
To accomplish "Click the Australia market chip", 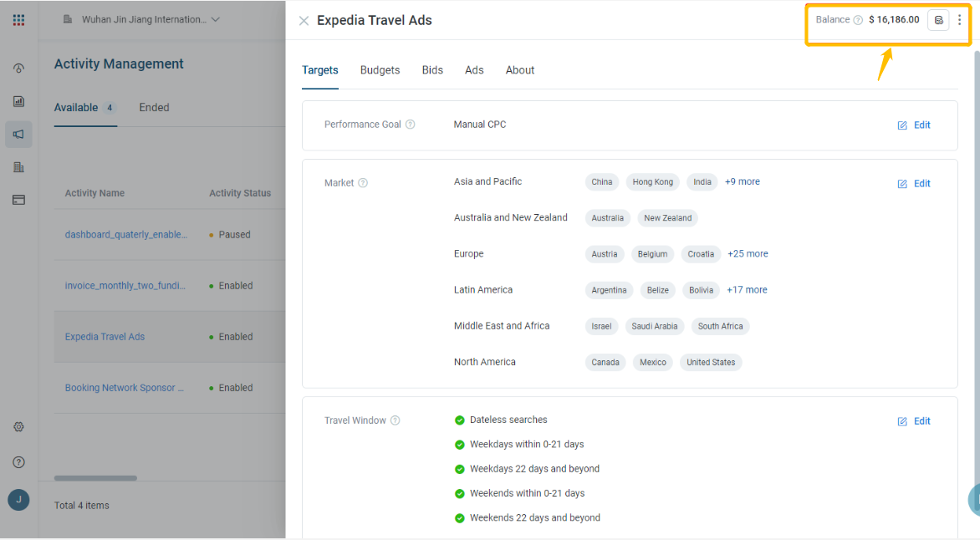I will point(608,218).
